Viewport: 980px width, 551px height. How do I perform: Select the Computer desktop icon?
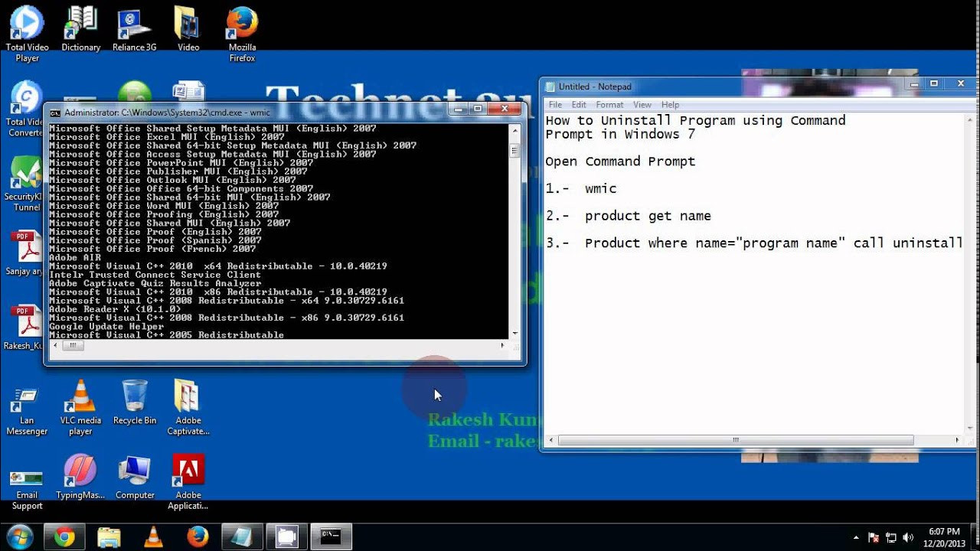tap(135, 478)
